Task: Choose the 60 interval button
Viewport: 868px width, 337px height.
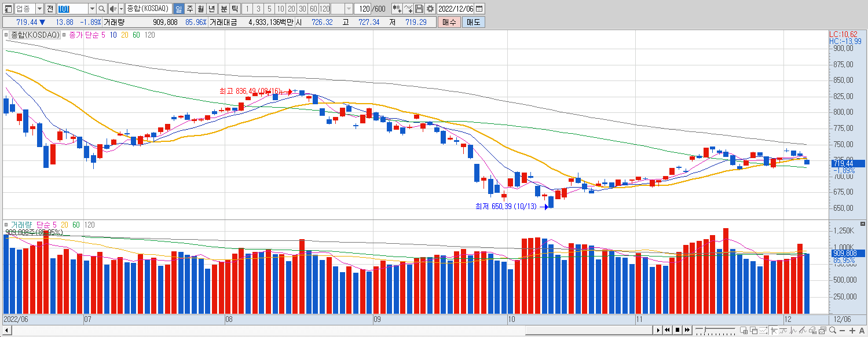Action: 313,9
